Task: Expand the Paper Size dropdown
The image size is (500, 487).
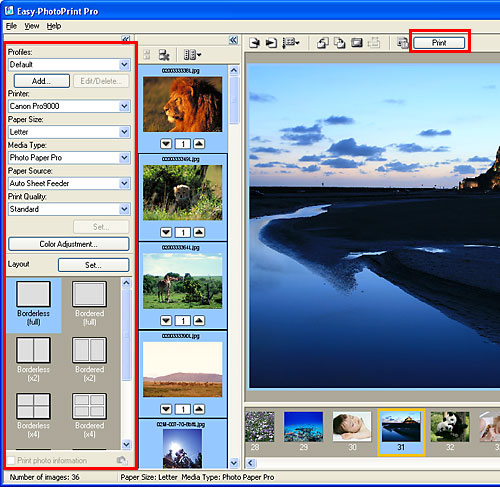Action: click(124, 132)
